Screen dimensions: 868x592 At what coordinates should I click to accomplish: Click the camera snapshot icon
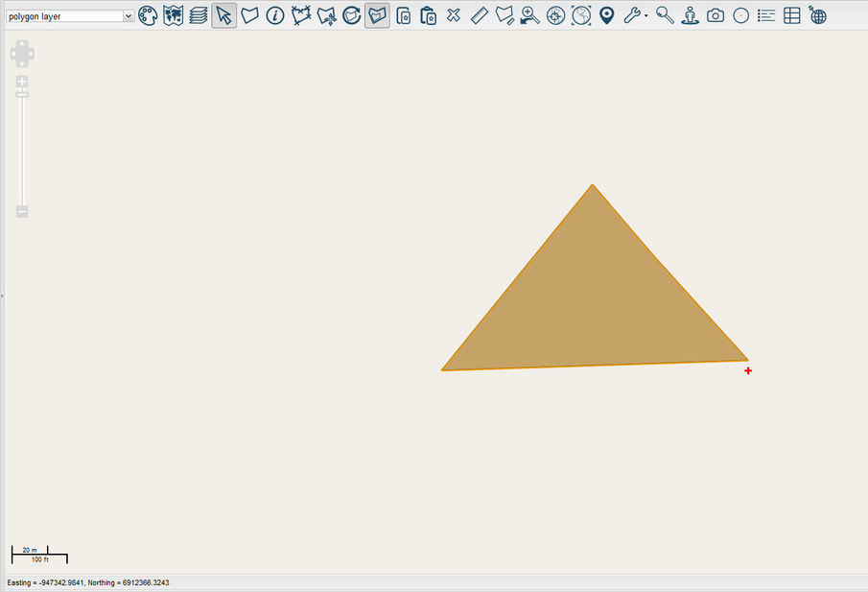pyautogui.click(x=716, y=15)
